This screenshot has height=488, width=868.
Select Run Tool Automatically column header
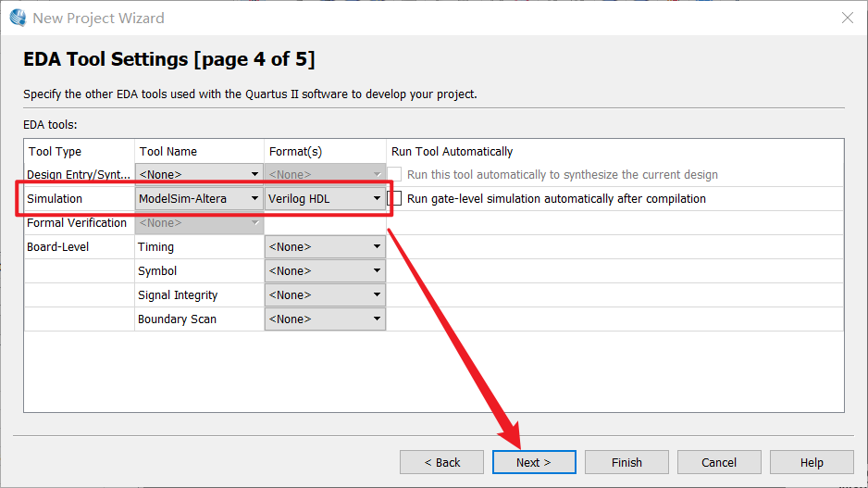tap(452, 151)
